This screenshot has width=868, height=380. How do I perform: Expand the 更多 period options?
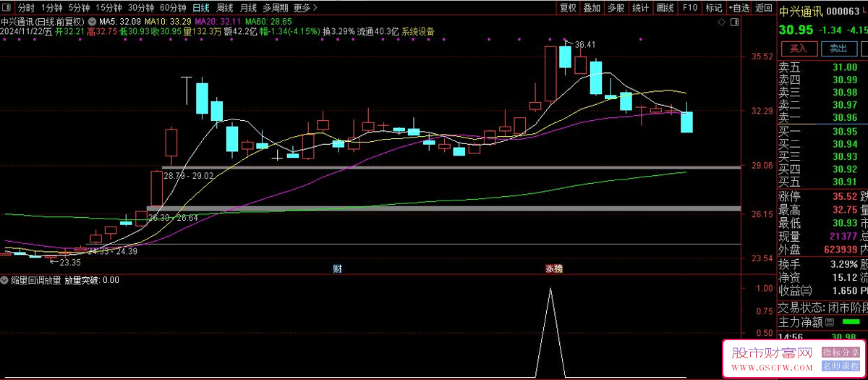(x=304, y=8)
